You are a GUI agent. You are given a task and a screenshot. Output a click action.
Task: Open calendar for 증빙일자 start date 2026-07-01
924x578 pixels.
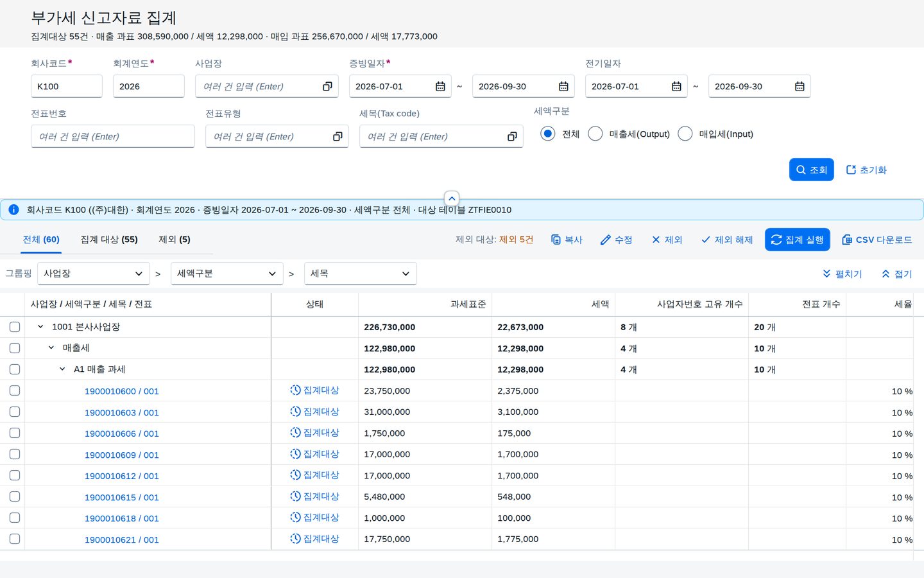(440, 86)
